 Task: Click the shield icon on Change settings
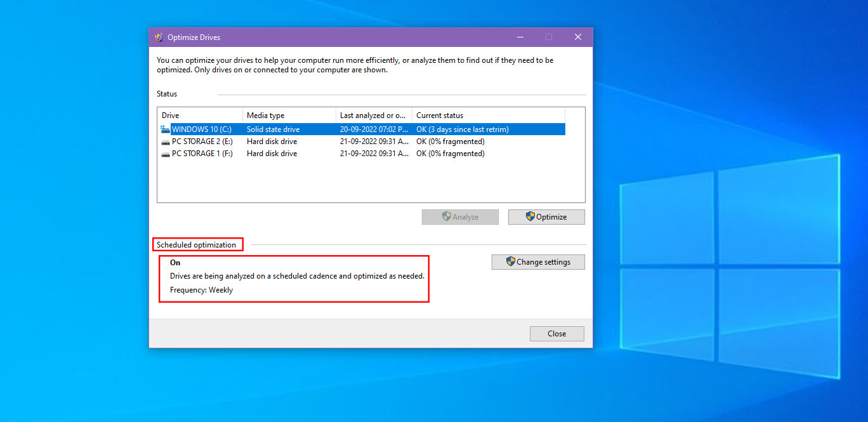pyautogui.click(x=510, y=261)
